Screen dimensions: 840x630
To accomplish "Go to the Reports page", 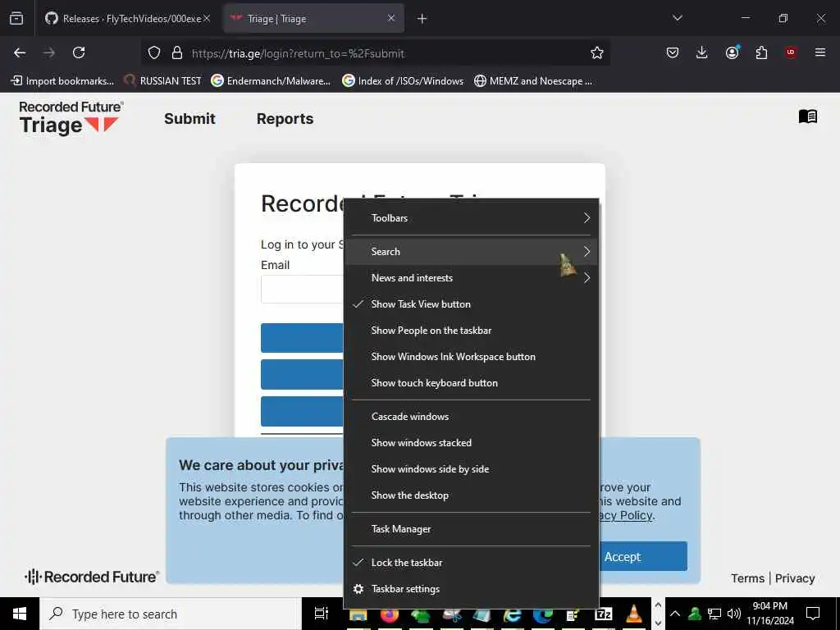I will (285, 118).
